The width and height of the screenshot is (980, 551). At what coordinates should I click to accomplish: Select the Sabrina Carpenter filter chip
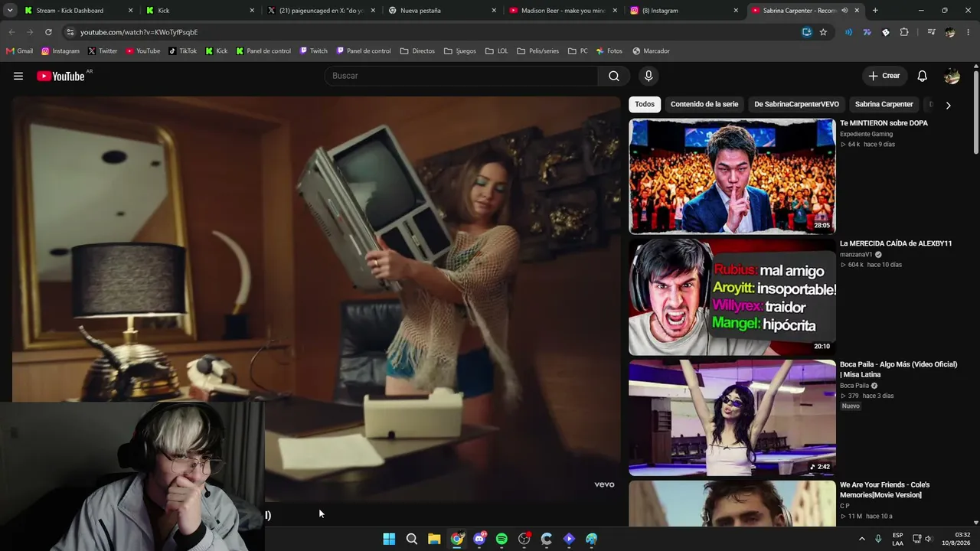pyautogui.click(x=884, y=104)
